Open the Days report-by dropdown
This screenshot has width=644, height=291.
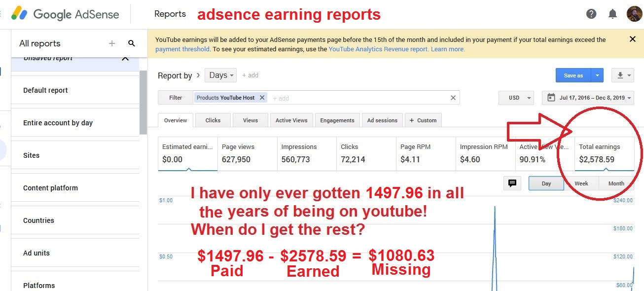[220, 75]
